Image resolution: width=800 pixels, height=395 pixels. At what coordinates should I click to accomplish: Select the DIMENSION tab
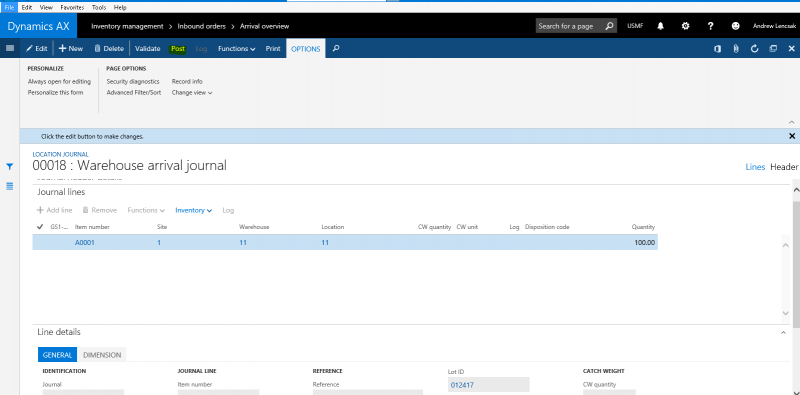[x=102, y=355]
